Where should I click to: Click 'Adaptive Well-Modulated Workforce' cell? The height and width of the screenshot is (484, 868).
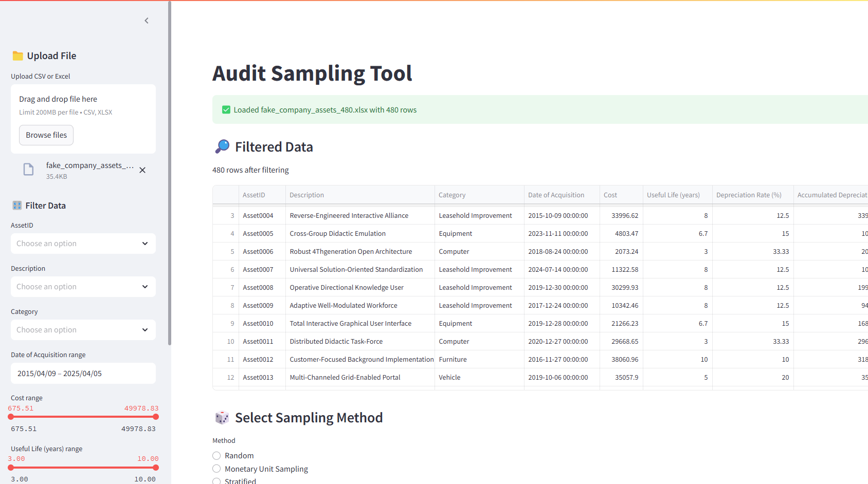tap(360, 305)
